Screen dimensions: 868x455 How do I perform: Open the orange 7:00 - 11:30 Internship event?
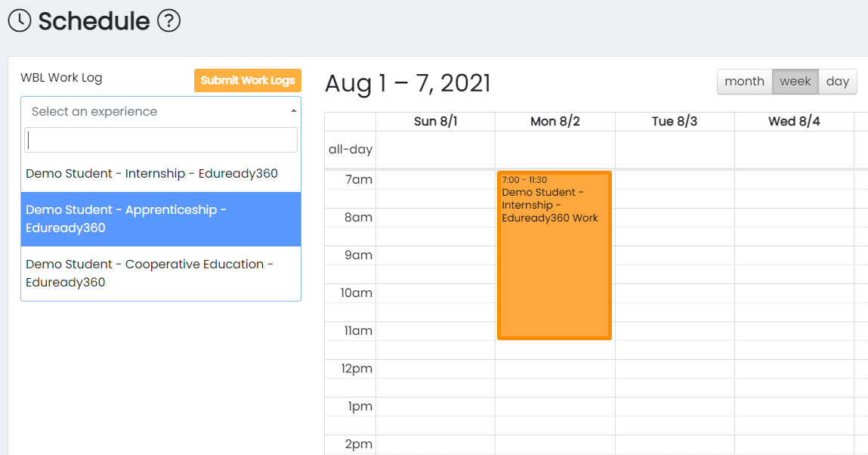coord(554,255)
